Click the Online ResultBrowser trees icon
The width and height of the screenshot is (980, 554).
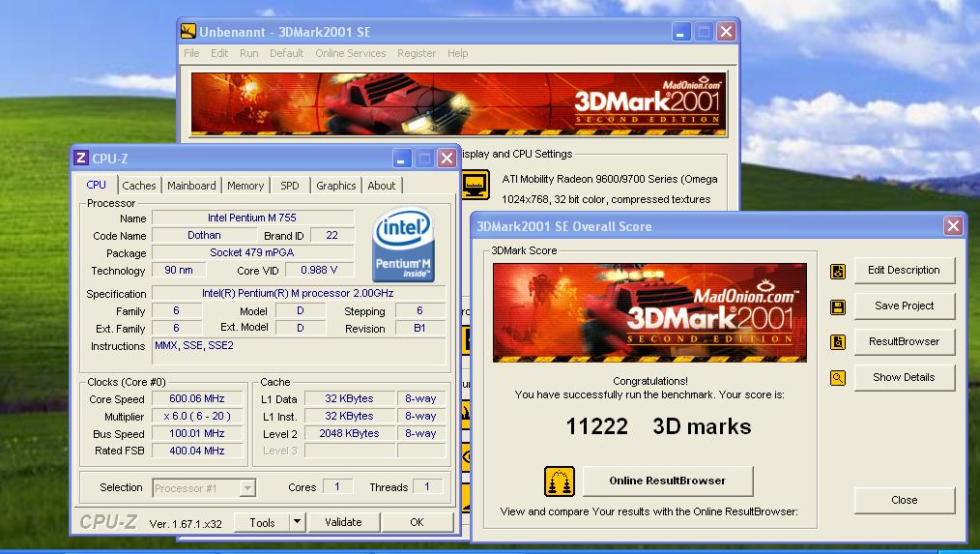pyautogui.click(x=560, y=481)
